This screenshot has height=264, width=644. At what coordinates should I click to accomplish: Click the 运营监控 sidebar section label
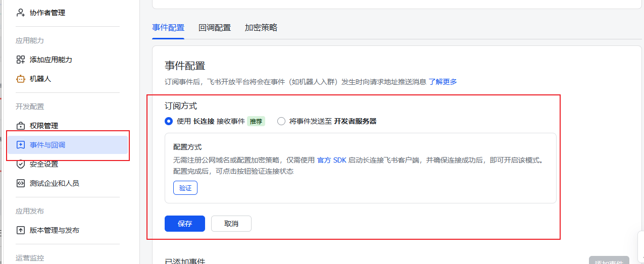tap(30, 258)
